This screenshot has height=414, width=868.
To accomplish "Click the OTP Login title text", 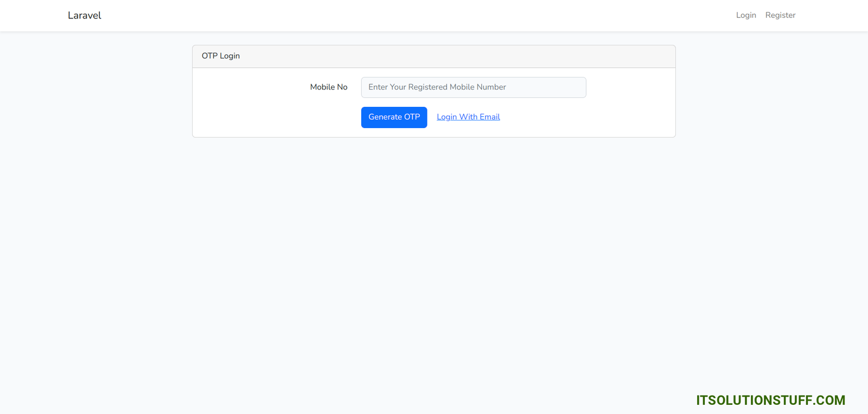I will click(x=221, y=56).
